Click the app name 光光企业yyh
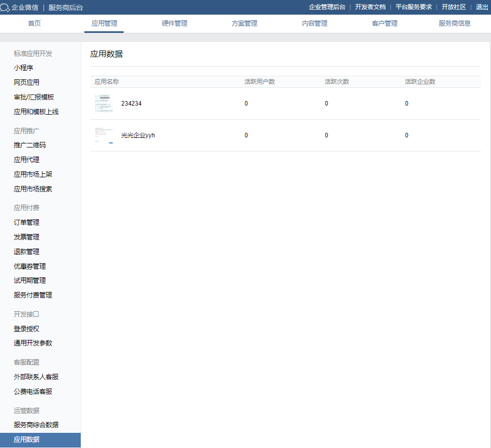This screenshot has width=491, height=448. point(138,135)
